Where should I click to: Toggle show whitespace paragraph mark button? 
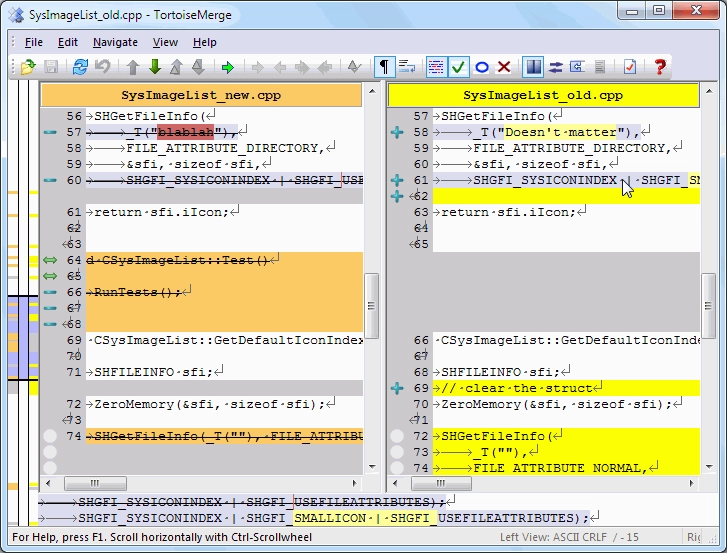(384, 67)
